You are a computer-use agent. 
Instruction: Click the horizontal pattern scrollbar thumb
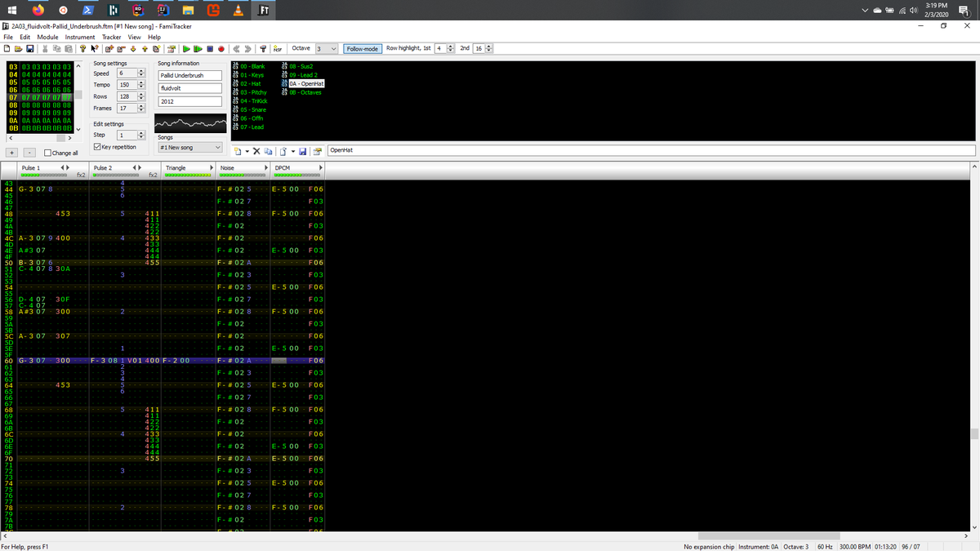click(768, 535)
